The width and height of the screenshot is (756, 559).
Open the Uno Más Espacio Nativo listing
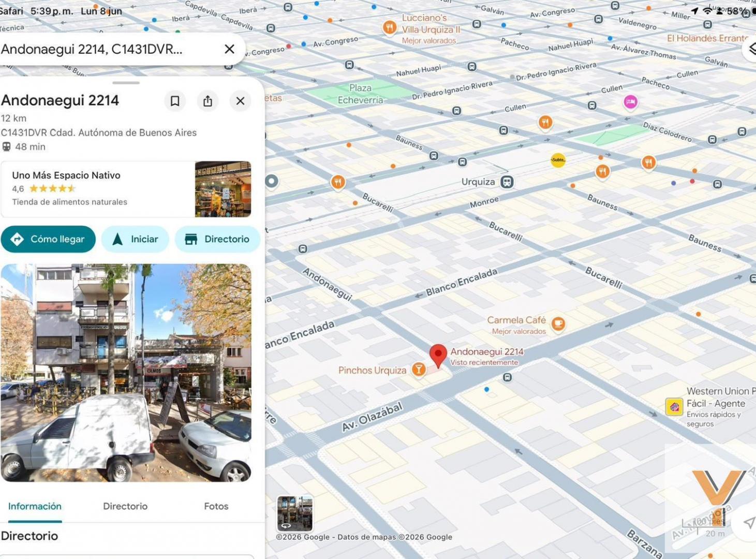[x=126, y=189]
